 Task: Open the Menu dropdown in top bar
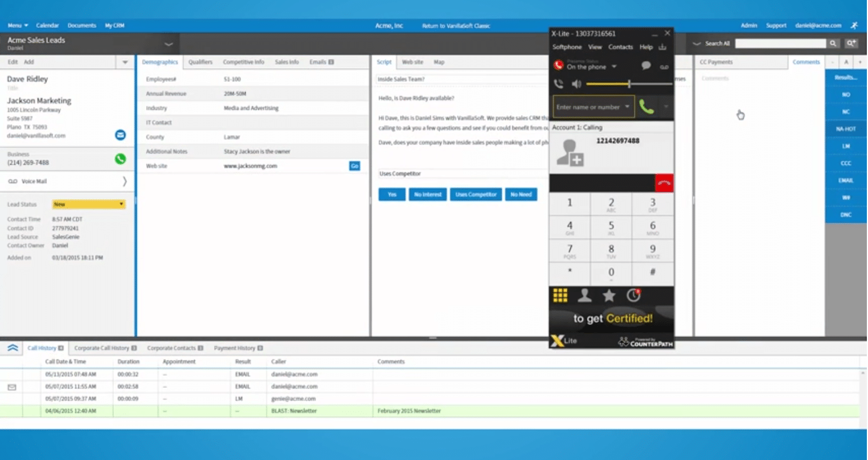click(18, 26)
